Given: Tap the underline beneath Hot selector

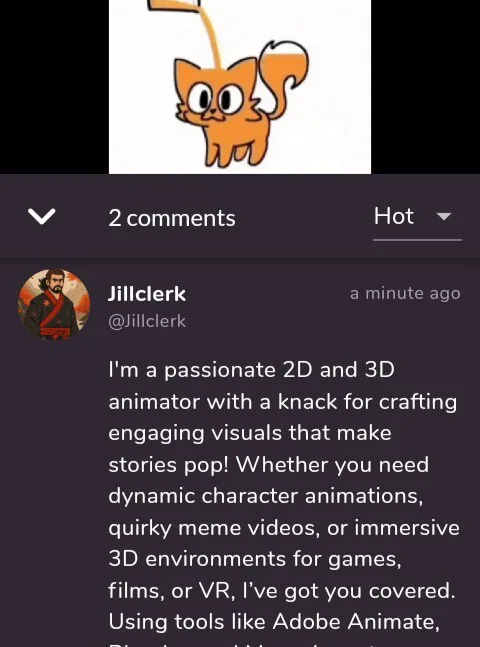Looking at the screenshot, I should coord(417,240).
